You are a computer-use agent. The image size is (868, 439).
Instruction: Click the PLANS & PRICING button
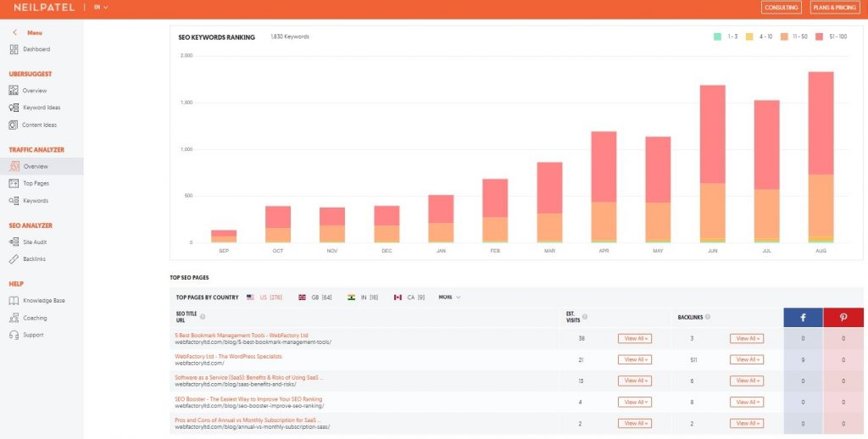(x=835, y=7)
